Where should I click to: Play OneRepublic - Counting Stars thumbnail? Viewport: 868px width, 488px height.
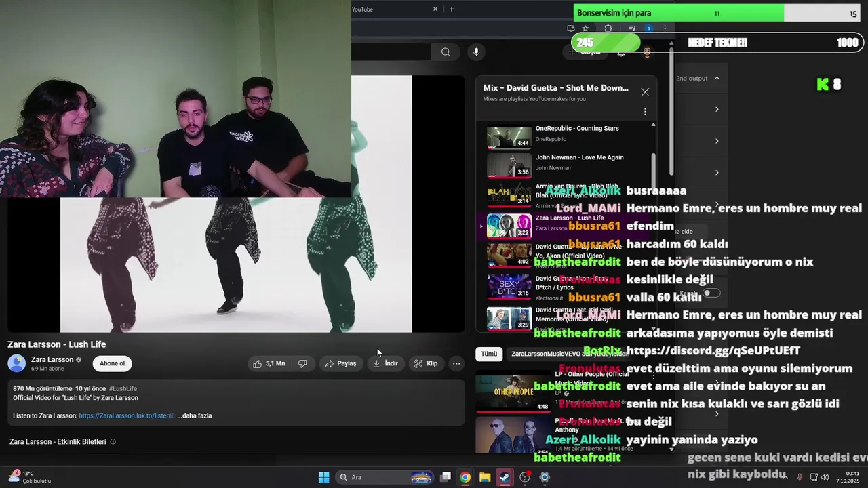(509, 138)
